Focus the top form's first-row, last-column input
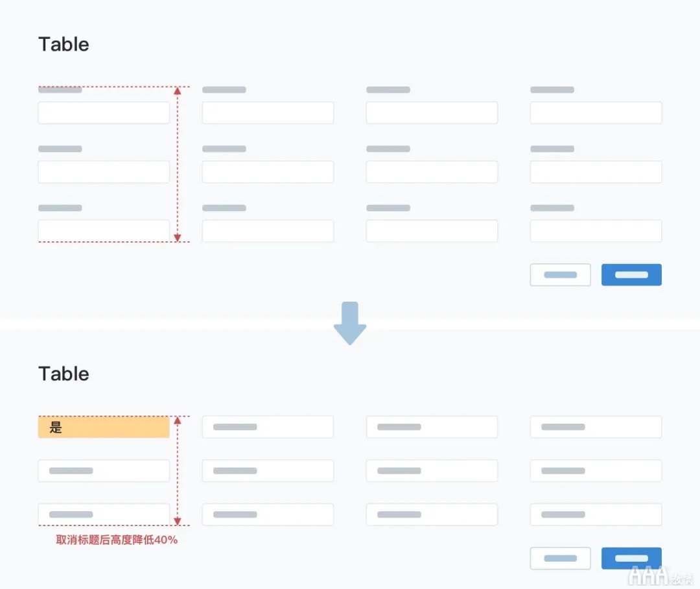Screen dimensions: 700x589 point(596,113)
